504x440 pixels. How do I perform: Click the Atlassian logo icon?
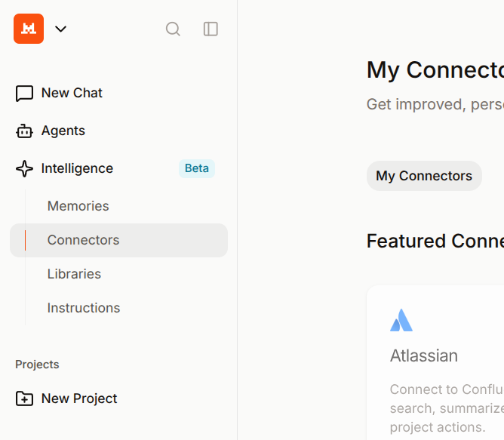click(401, 320)
